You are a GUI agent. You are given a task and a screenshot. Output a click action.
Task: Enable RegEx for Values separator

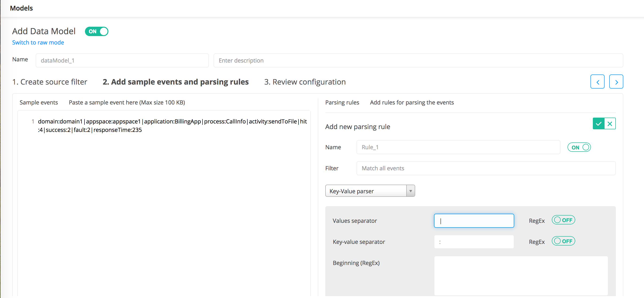563,220
